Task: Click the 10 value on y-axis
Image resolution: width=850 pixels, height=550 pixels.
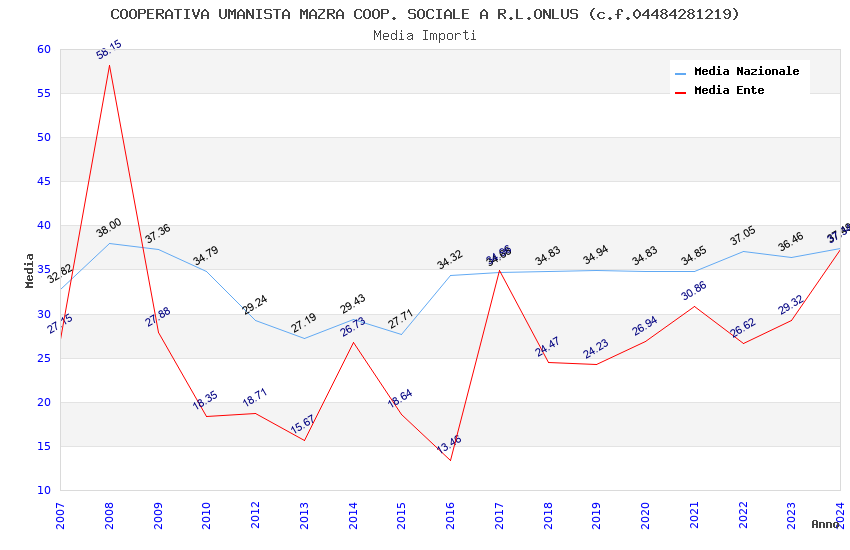Action: [44, 490]
